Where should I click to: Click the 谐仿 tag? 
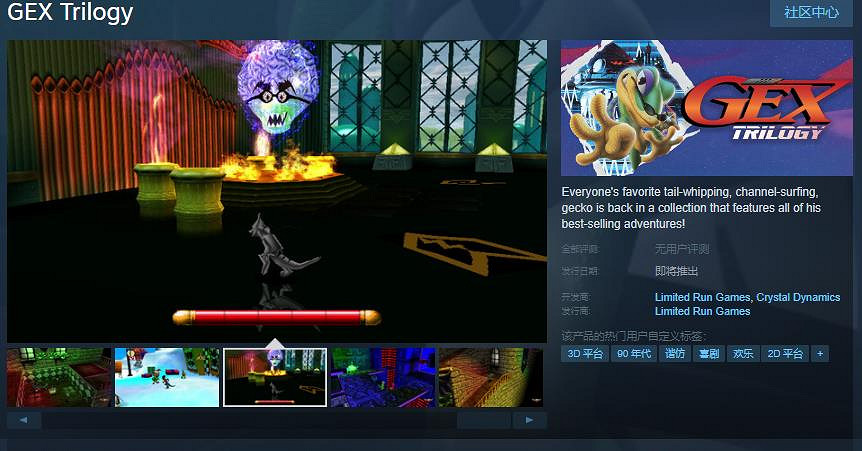pyautogui.click(x=675, y=353)
